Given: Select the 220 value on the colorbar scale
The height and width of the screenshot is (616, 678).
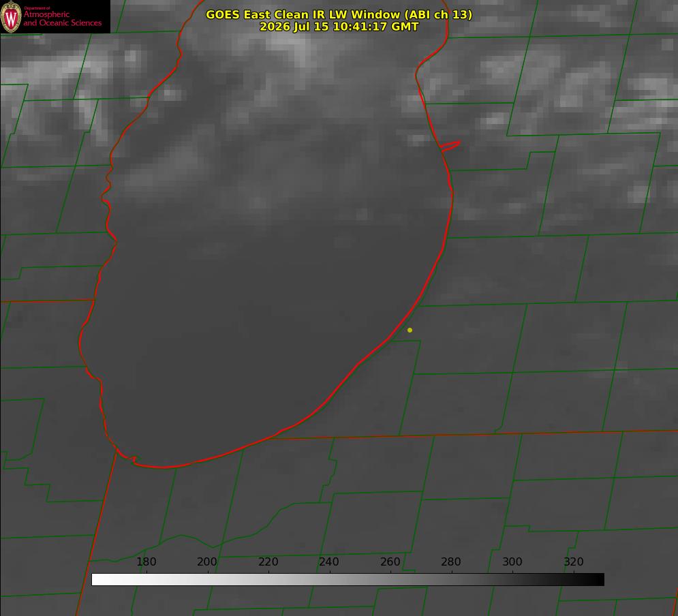Looking at the screenshot, I should [268, 561].
